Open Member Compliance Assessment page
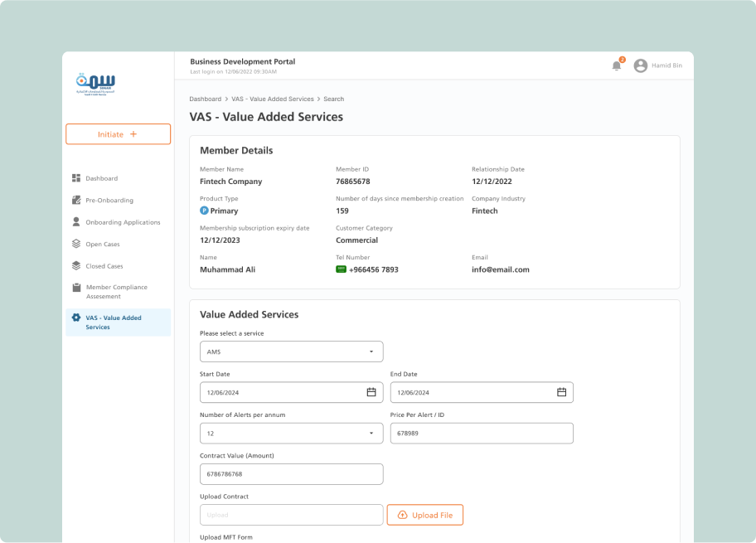This screenshot has height=543, width=756. pos(117,292)
